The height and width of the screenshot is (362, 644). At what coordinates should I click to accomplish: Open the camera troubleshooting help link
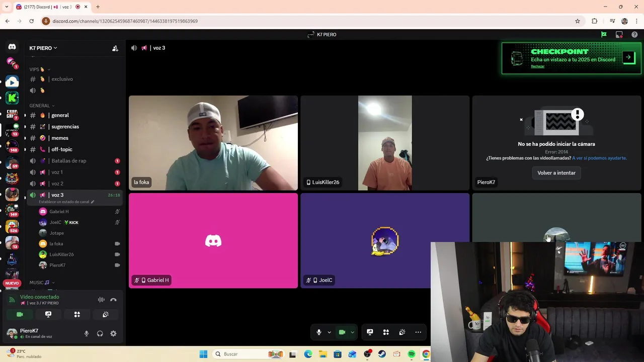click(599, 158)
